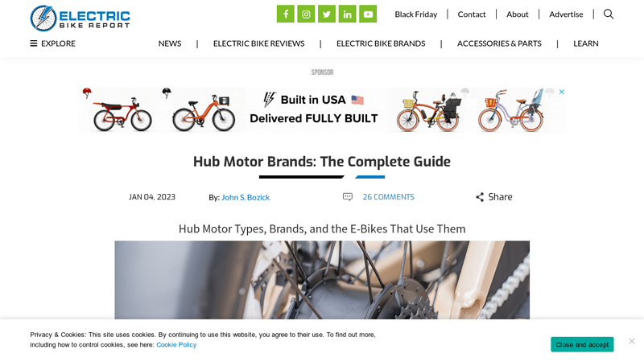Open the Twitter social icon
Screen dimensions: 644x362
point(327,14)
